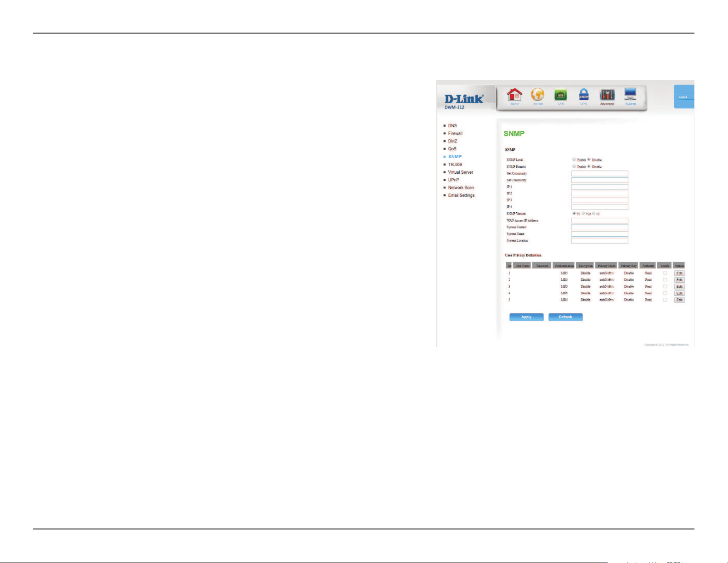Edit user privacy entry 3
728x563 pixels.
click(x=679, y=286)
